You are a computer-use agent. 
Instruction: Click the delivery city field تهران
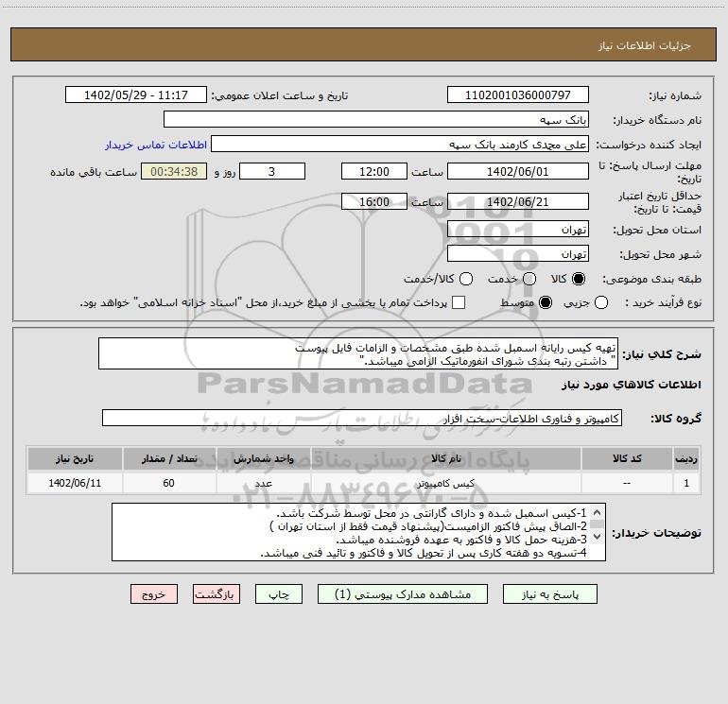coord(518,253)
